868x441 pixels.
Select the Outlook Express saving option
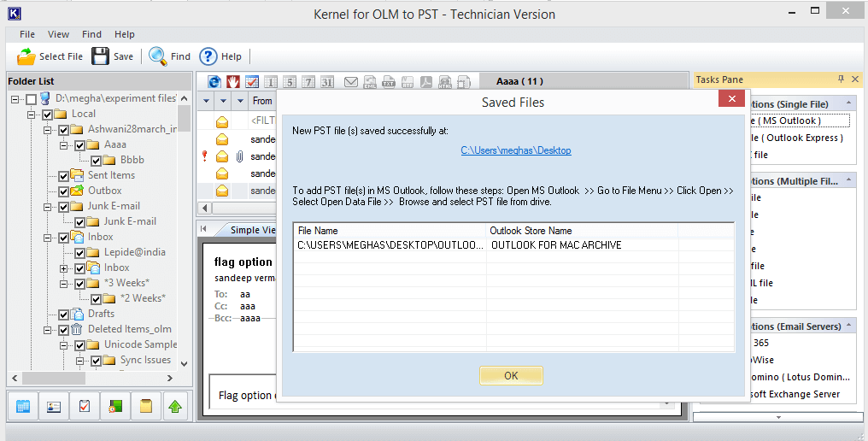[x=797, y=138]
